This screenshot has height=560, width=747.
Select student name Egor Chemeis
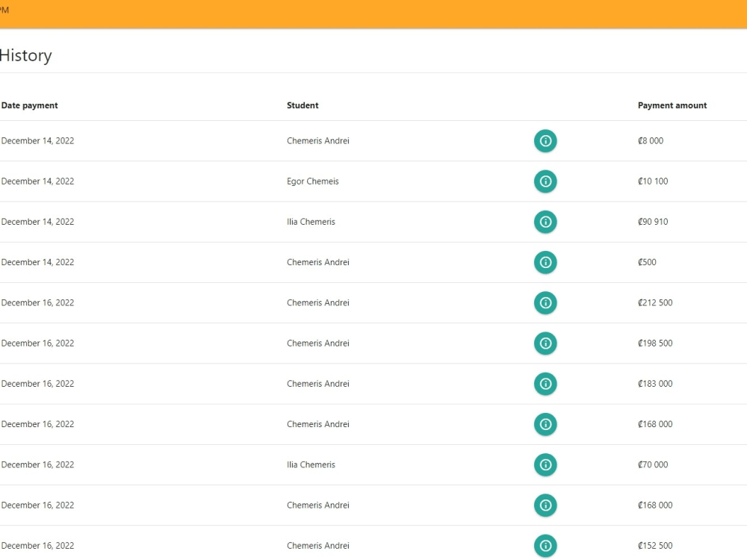click(x=313, y=181)
